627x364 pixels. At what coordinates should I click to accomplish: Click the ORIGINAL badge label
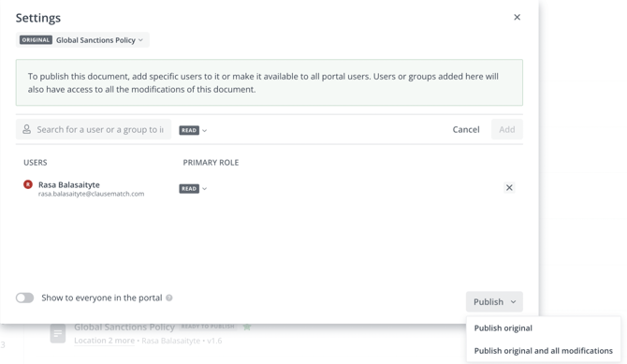pos(36,40)
